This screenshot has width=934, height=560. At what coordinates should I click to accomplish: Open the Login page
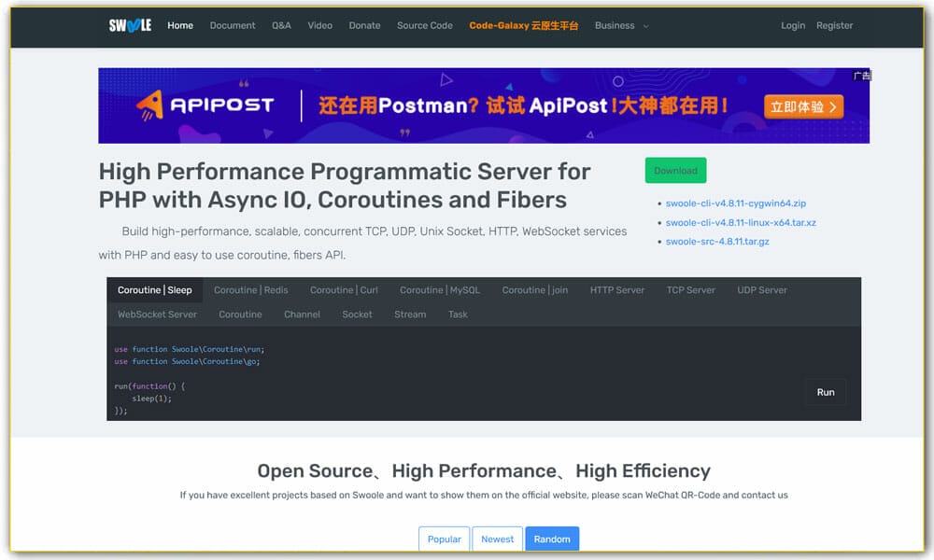click(793, 25)
